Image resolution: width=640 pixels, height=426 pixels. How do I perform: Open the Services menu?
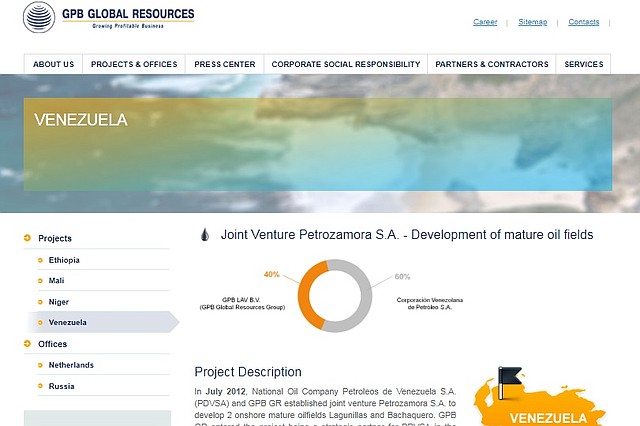[x=584, y=64]
